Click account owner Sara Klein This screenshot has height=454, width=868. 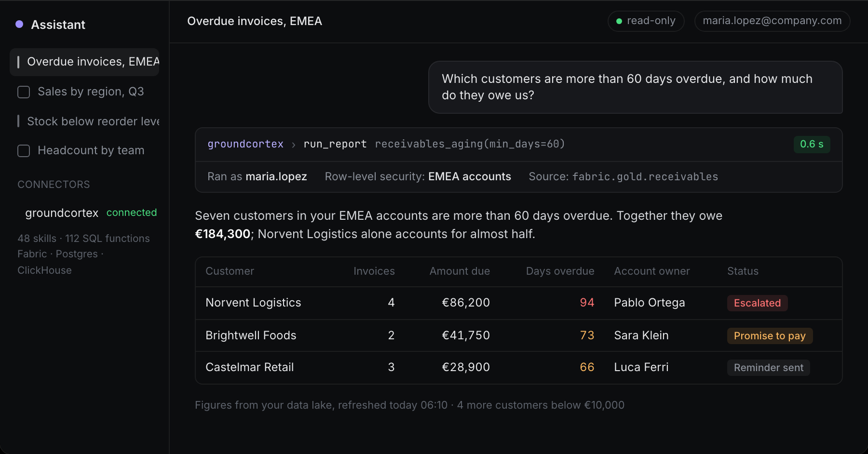(641, 335)
